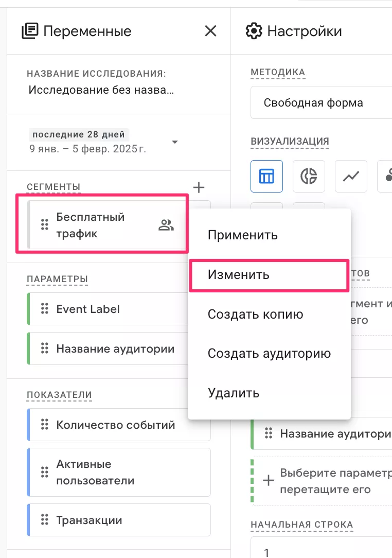Viewport: 392px width, 558px height.
Task: Click the users icon on Бесплатный трафик segment
Action: click(x=166, y=225)
